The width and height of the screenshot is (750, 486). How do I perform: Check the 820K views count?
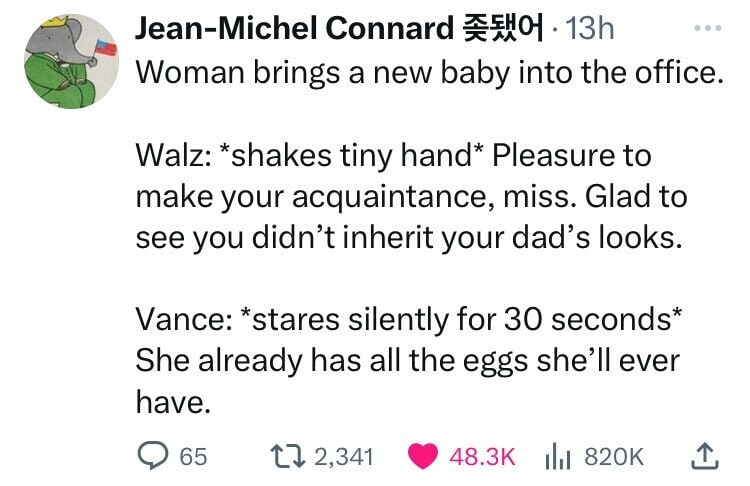tap(614, 456)
